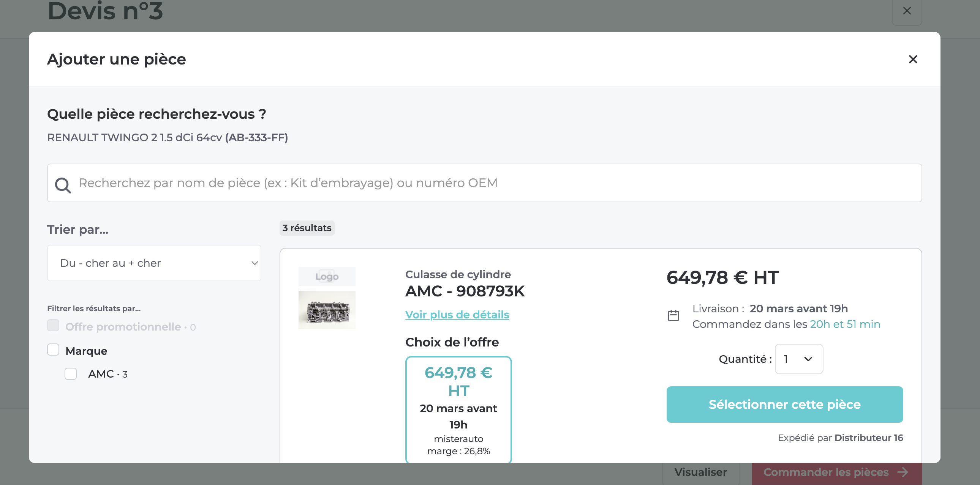The image size is (980, 485).
Task: Select the AMC brand filter
Action: pyautogui.click(x=71, y=374)
